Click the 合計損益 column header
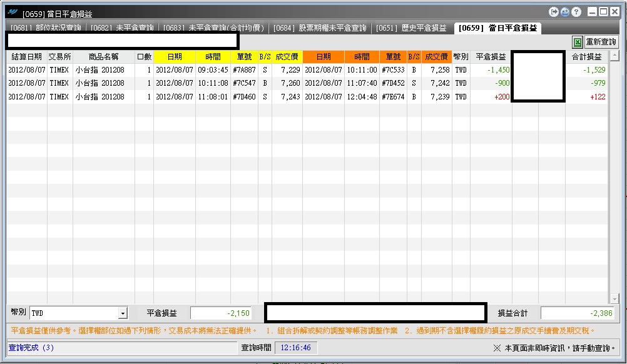 coord(586,57)
